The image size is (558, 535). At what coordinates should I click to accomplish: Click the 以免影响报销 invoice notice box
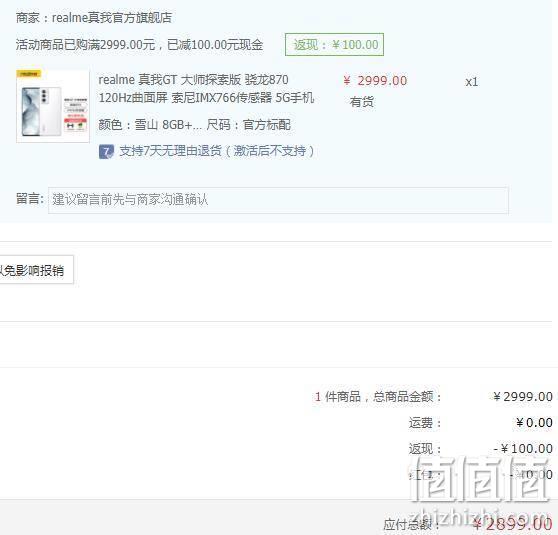point(35,269)
